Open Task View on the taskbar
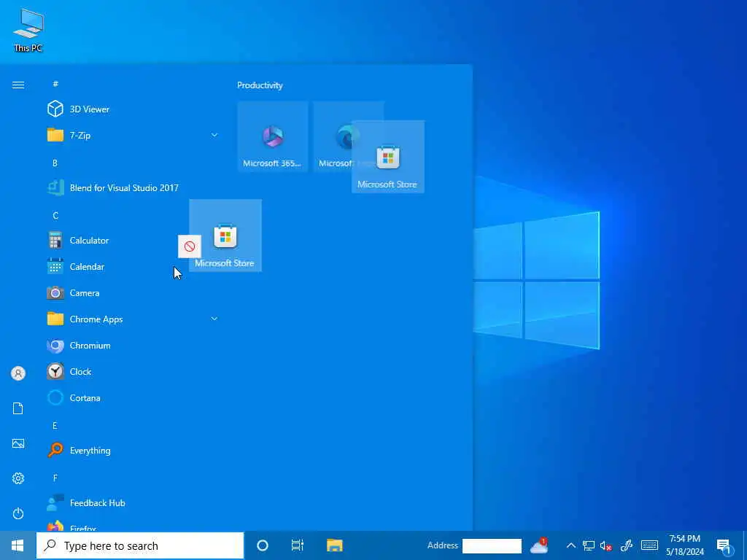The height and width of the screenshot is (560, 747). point(298,545)
